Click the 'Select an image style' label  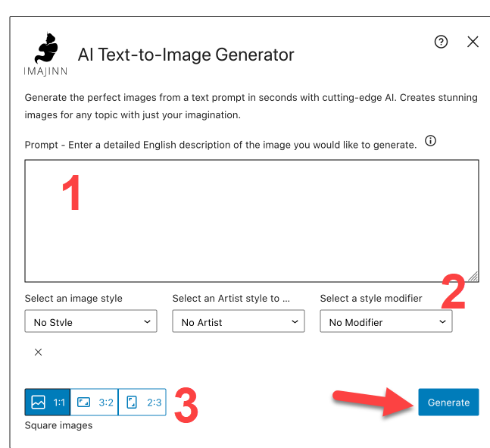coord(73,299)
